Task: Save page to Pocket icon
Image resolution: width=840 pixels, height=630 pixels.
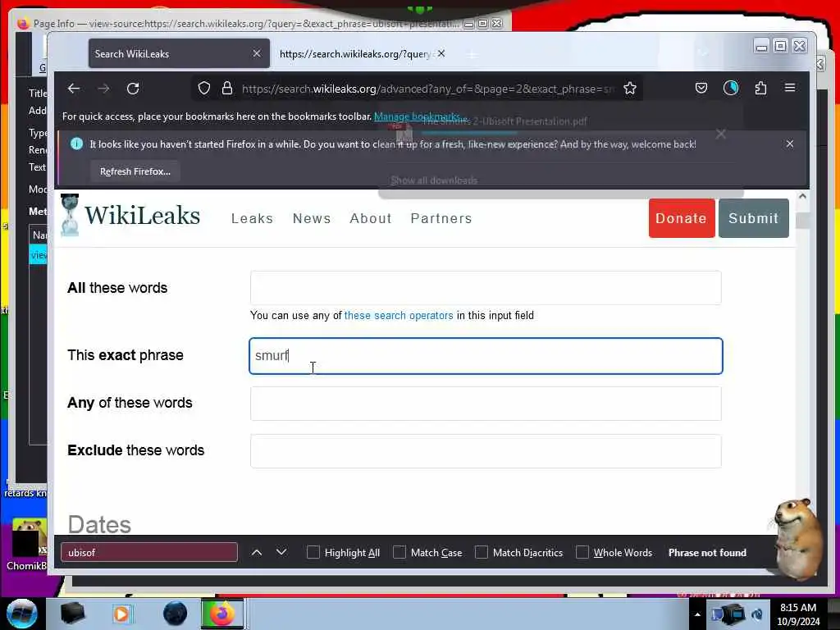Action: 701,88
